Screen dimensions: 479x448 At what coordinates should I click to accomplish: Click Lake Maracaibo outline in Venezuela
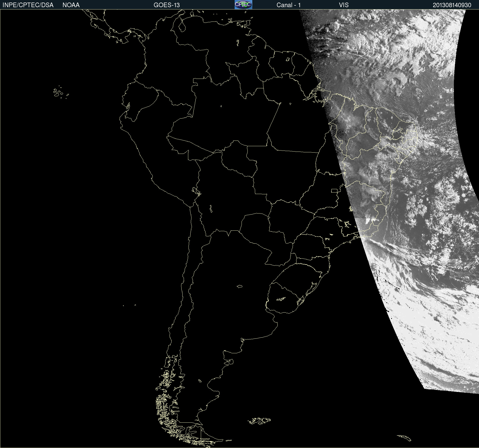182,26
